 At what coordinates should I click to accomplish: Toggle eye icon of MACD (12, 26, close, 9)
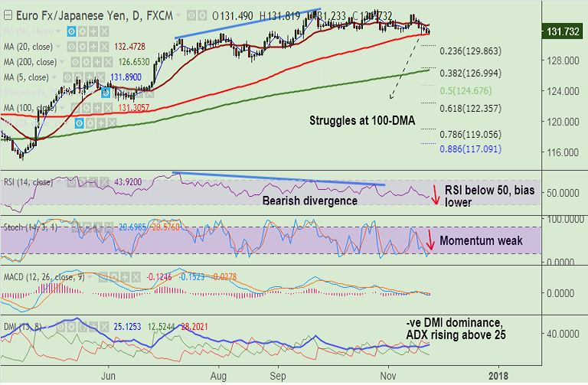coord(103,277)
